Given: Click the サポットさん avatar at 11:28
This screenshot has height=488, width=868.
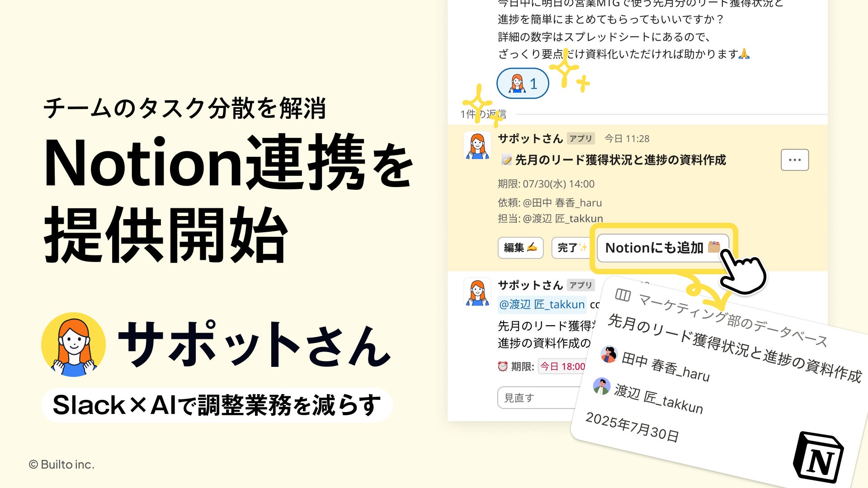Looking at the screenshot, I should (477, 145).
